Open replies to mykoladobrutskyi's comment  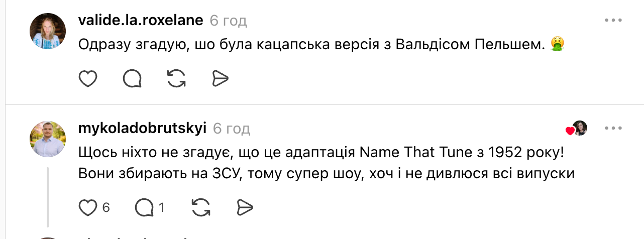(144, 207)
